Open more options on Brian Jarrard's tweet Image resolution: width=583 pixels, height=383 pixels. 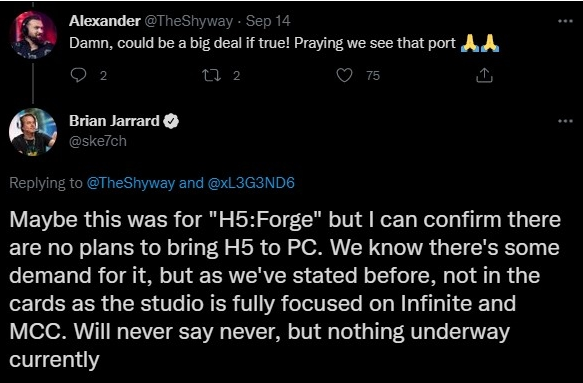click(x=566, y=121)
